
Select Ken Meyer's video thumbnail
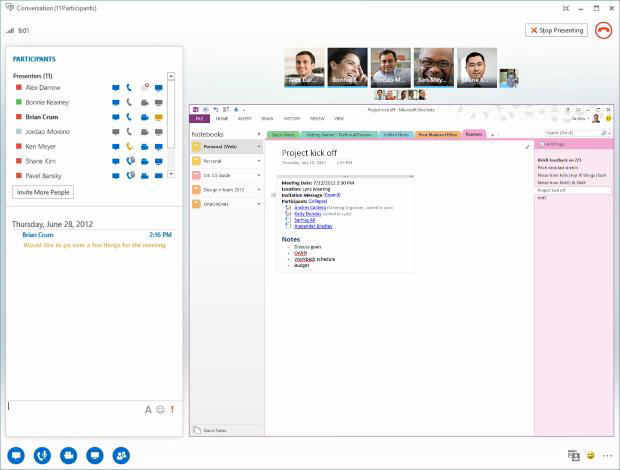click(x=434, y=68)
